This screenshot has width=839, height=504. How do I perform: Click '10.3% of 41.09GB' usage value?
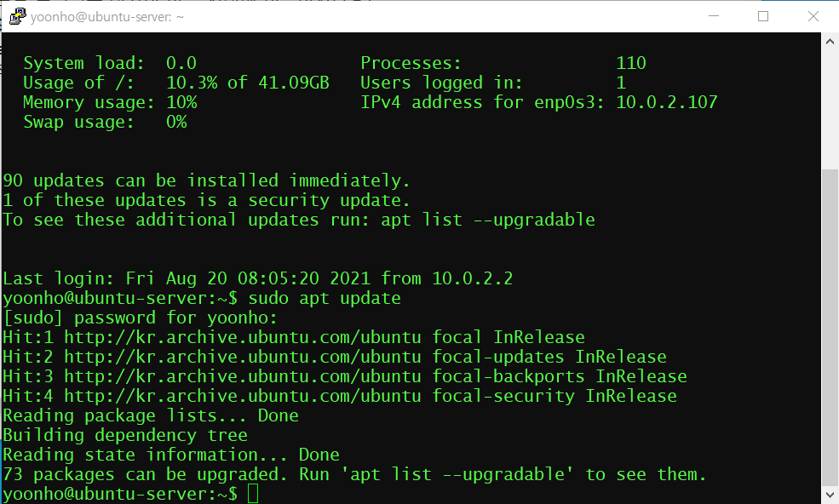point(248,83)
